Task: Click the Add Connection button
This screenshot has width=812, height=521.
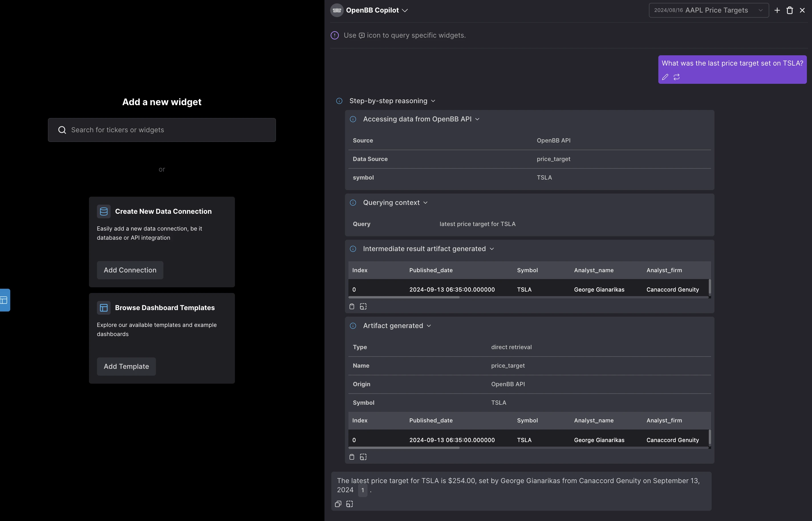Action: (x=130, y=270)
